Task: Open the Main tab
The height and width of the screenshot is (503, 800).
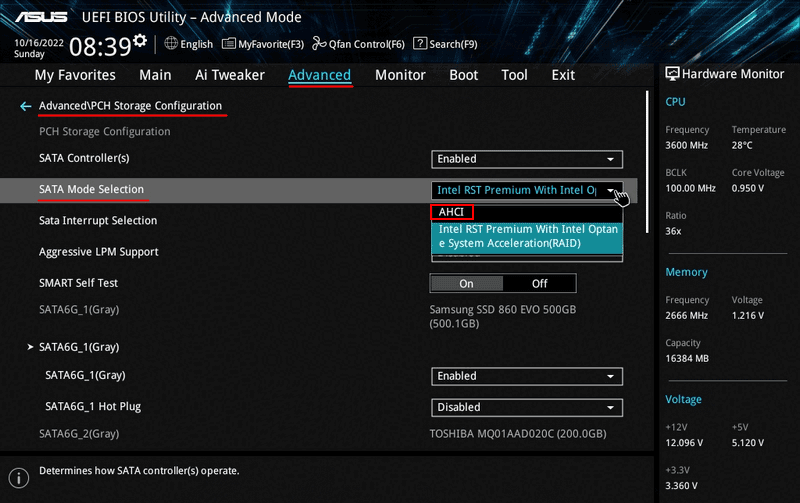Action: coord(155,75)
